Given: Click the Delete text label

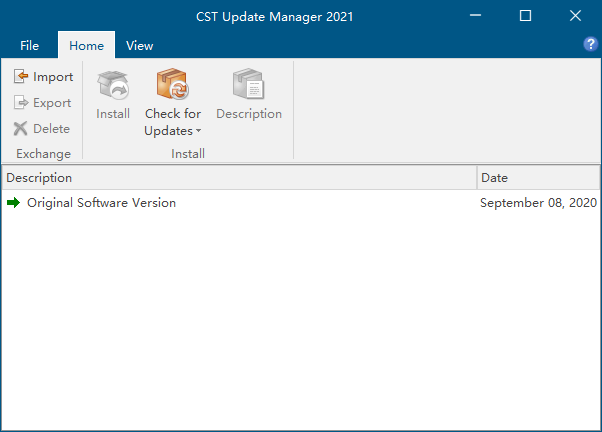Looking at the screenshot, I should tap(51, 129).
